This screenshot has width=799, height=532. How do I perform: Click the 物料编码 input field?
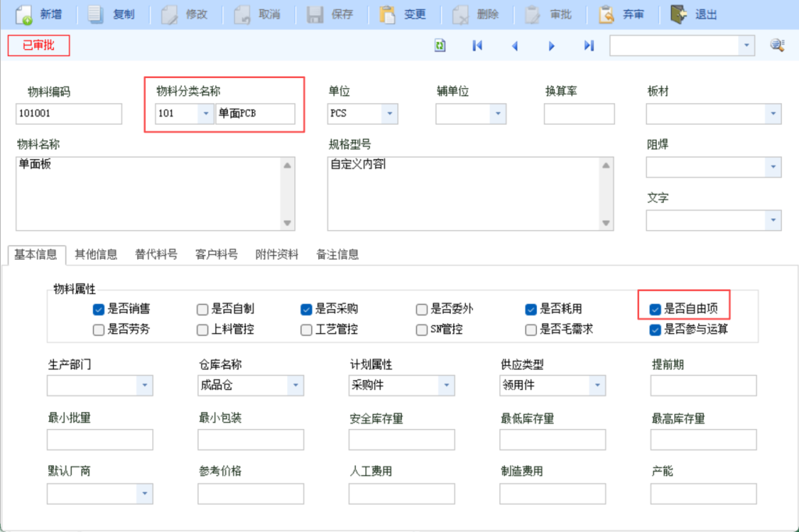coord(69,114)
